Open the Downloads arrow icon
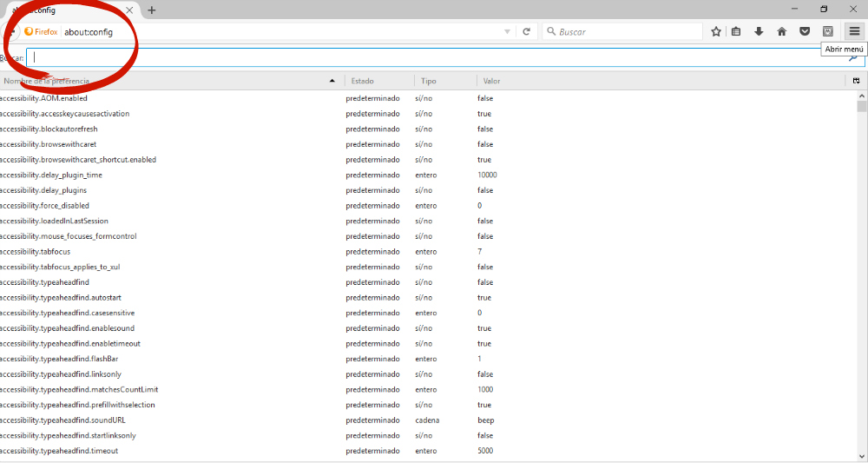Image resolution: width=868 pixels, height=463 pixels. click(x=759, y=31)
